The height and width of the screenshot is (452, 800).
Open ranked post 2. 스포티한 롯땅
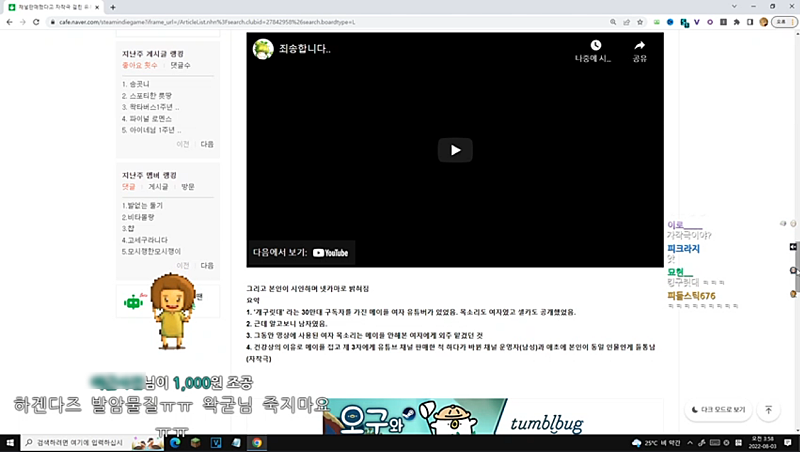[147, 96]
